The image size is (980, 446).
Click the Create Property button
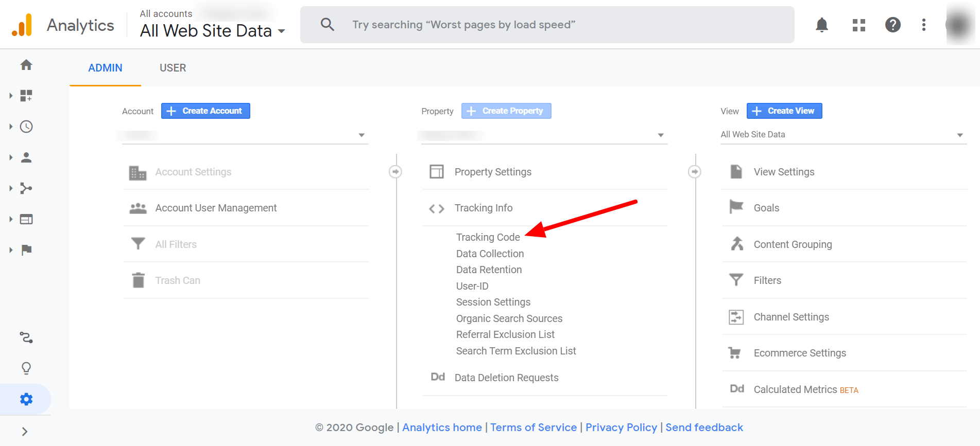tap(506, 111)
